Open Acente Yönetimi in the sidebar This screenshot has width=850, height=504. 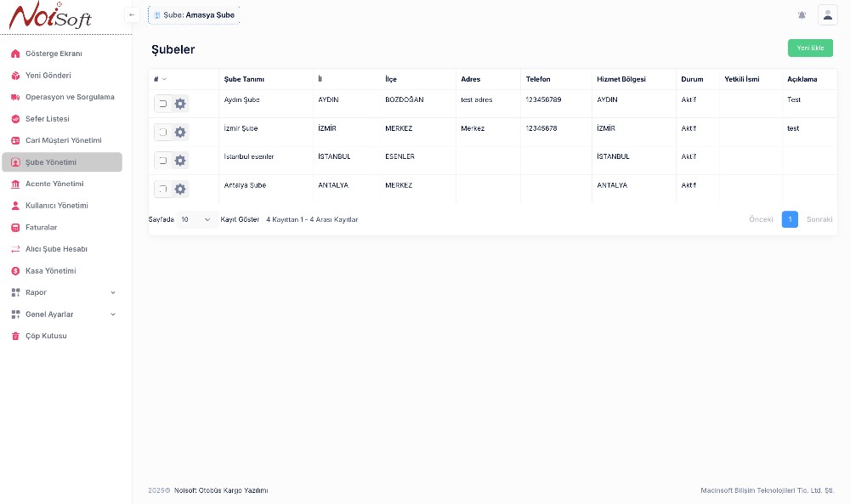pyautogui.click(x=54, y=184)
